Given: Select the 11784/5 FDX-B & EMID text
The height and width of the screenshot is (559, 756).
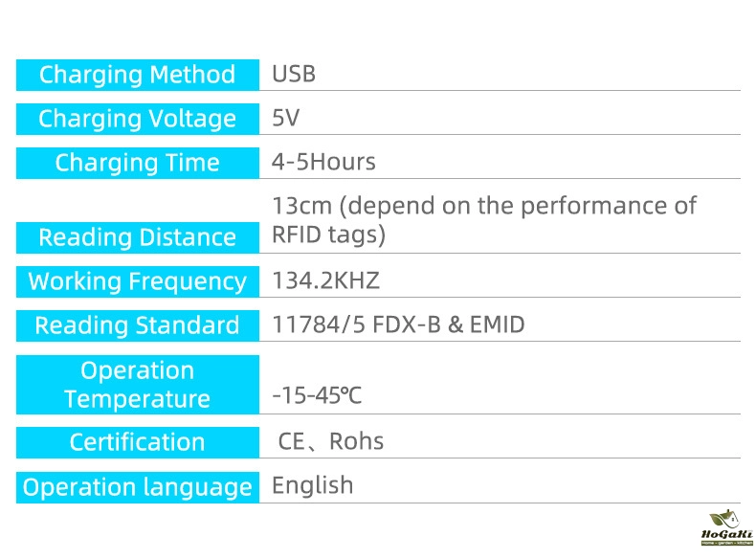Looking at the screenshot, I should click(x=398, y=324).
